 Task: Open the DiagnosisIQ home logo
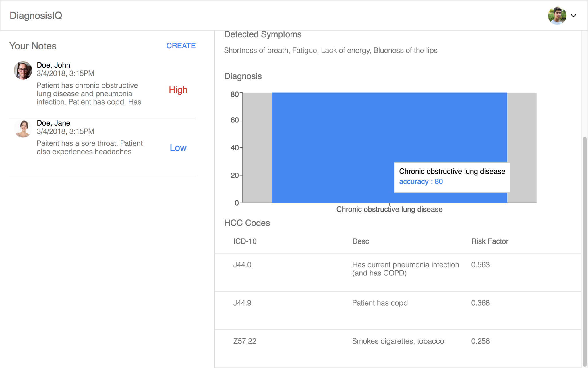pyautogui.click(x=36, y=16)
